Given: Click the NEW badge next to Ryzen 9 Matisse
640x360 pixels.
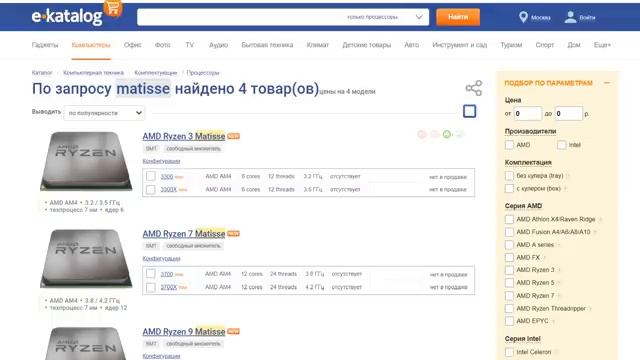Looking at the screenshot, I should [233, 331].
